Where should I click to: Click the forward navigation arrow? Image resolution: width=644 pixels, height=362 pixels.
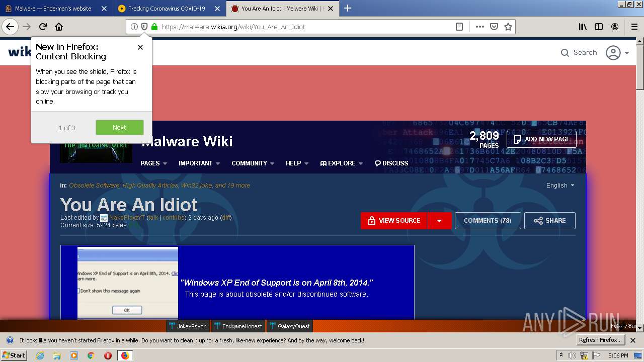[27, 27]
